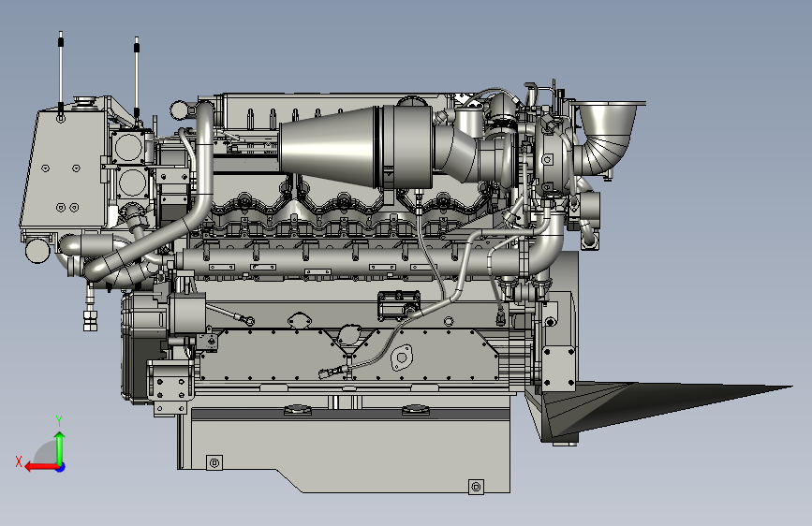Click the red X axis arrow of the triad

(41, 467)
